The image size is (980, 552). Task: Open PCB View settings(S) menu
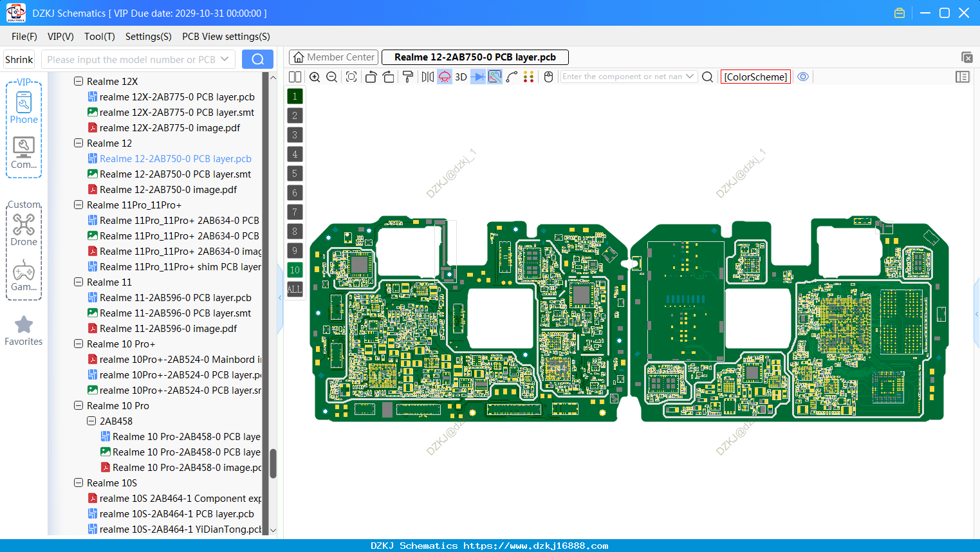pyautogui.click(x=226, y=37)
